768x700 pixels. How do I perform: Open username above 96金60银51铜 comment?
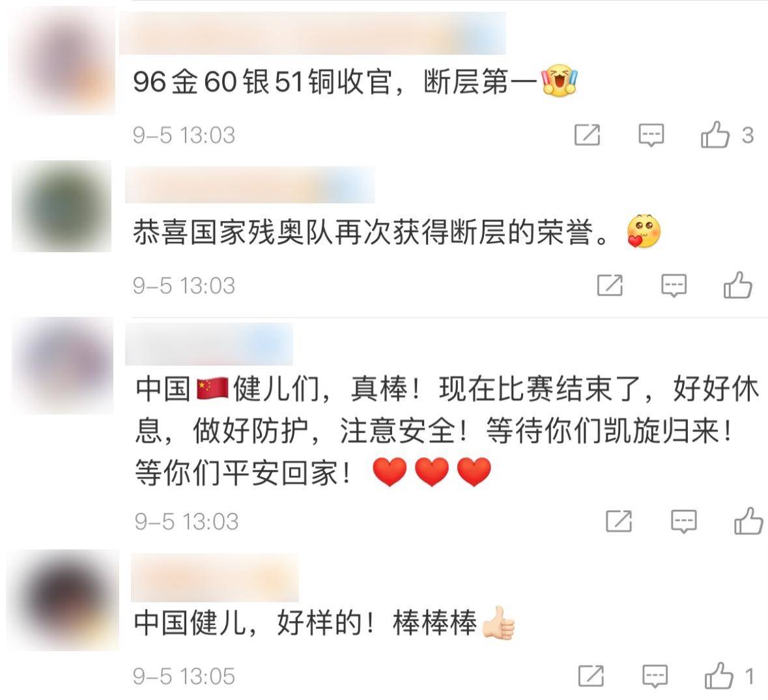click(313, 33)
